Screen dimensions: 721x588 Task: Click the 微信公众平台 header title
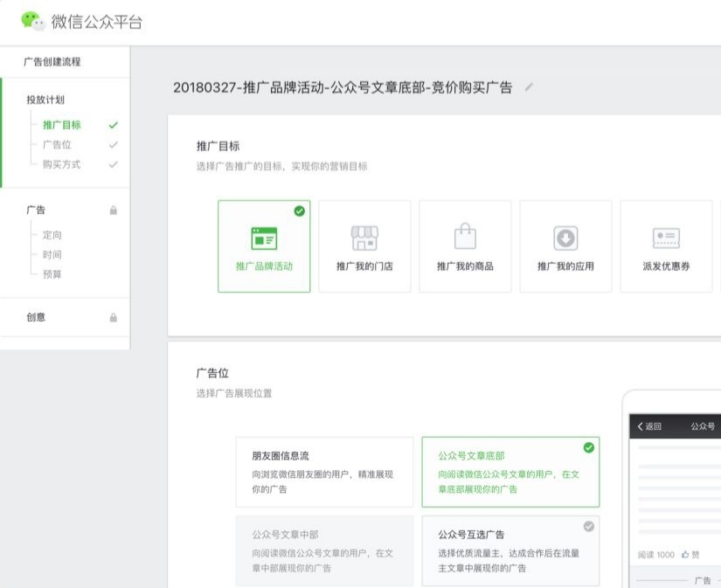96,22
